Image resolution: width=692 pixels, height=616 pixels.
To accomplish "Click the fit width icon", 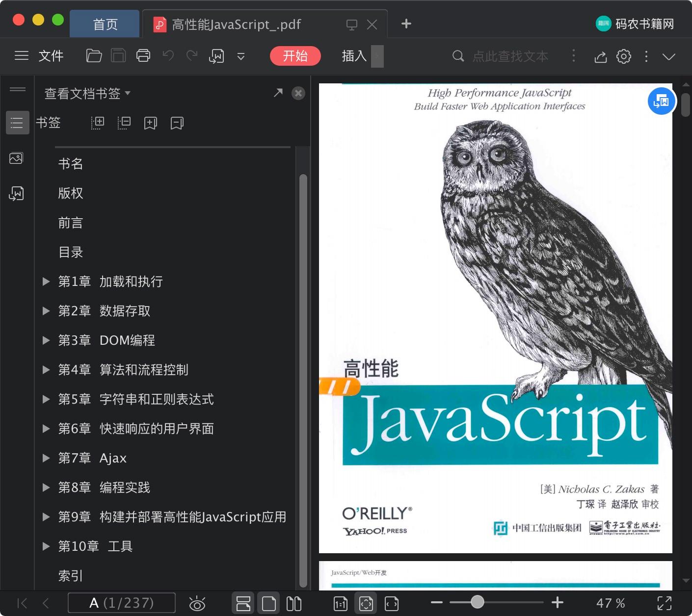I will click(392, 604).
